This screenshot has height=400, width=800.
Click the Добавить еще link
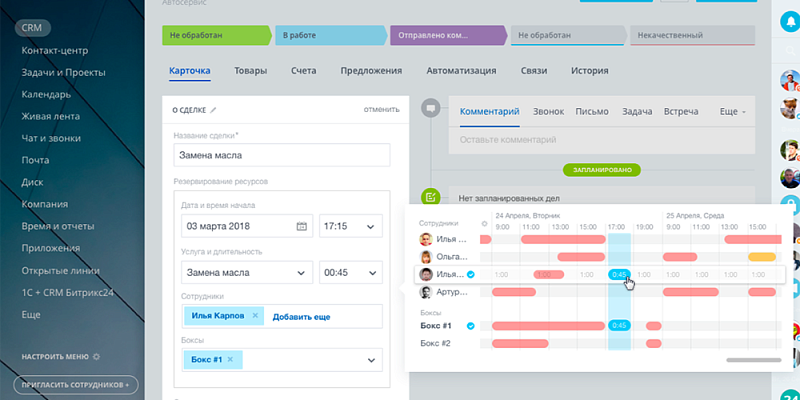pos(301,317)
